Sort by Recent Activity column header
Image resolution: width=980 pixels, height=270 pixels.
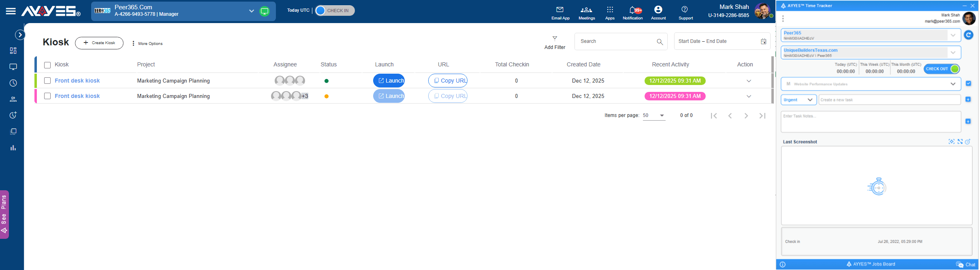tap(670, 64)
